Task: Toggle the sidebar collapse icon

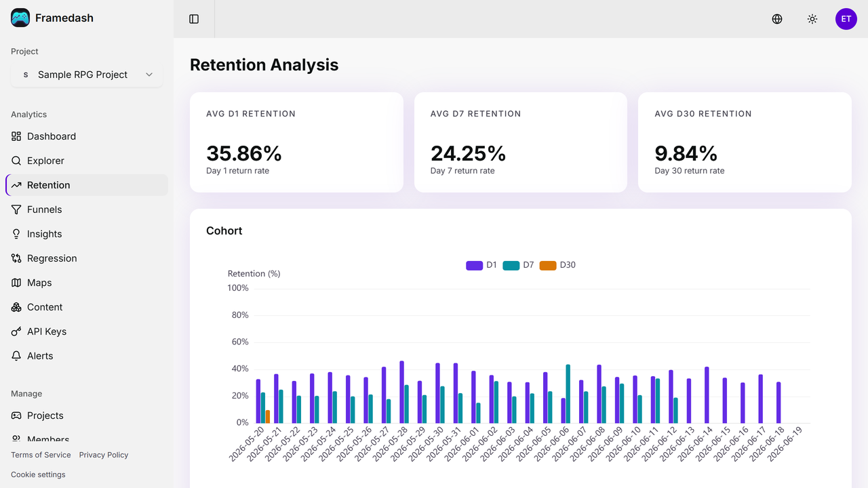Action: click(x=194, y=19)
